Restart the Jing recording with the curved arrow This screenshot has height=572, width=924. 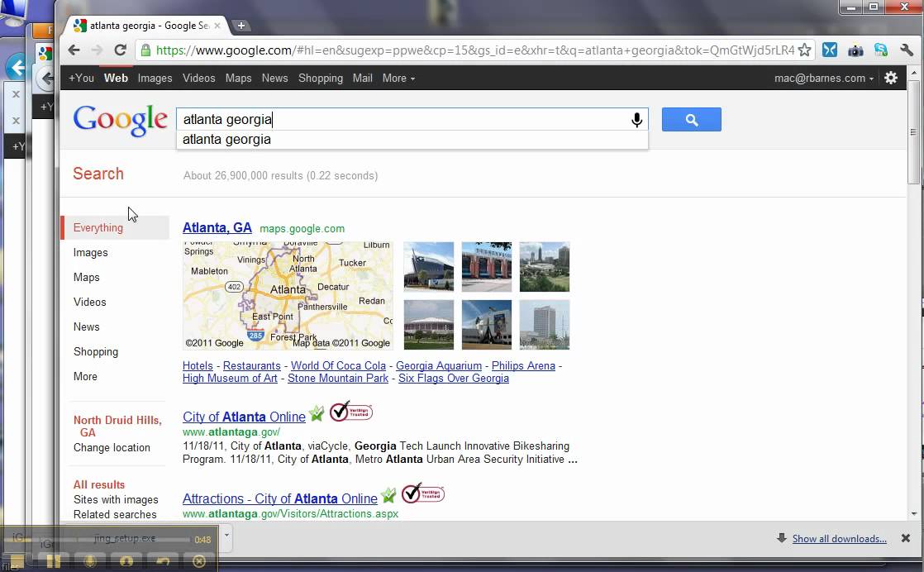pos(163,561)
